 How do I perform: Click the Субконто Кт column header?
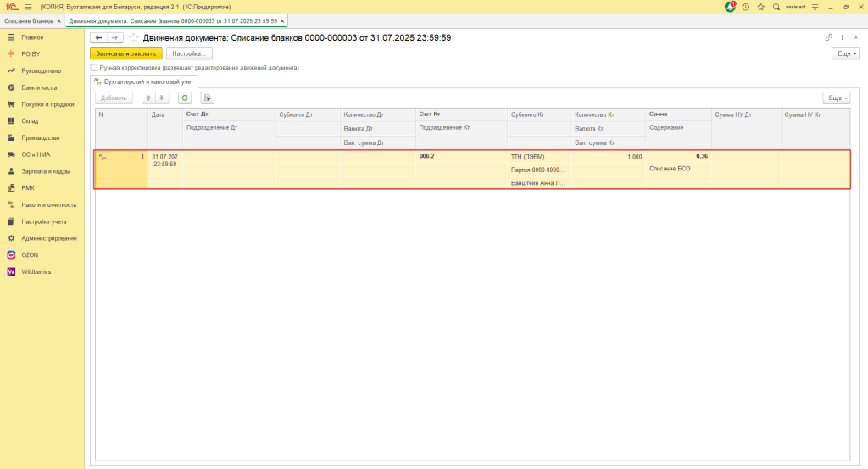point(538,114)
